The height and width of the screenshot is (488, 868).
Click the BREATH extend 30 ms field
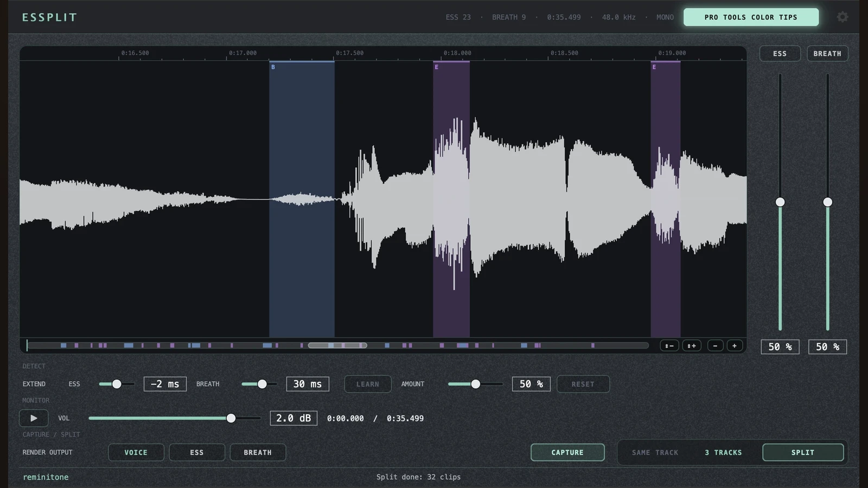[308, 384]
